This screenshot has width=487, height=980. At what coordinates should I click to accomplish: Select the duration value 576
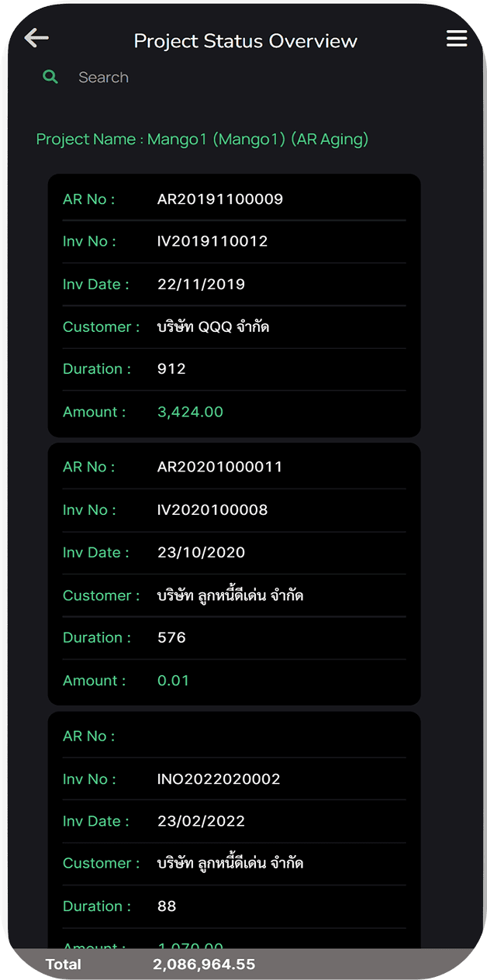[171, 637]
